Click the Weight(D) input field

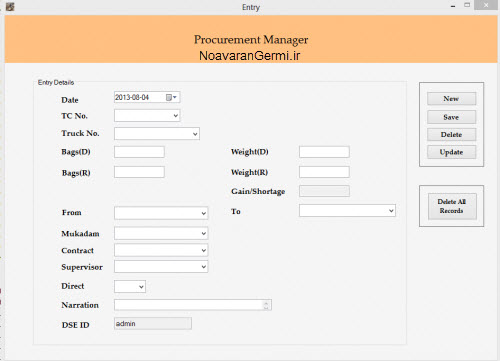pos(324,152)
